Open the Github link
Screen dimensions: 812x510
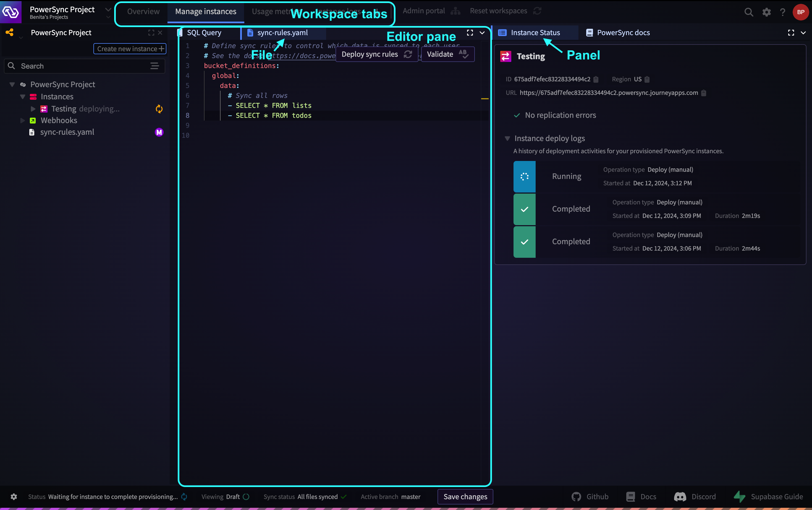pyautogui.click(x=590, y=496)
